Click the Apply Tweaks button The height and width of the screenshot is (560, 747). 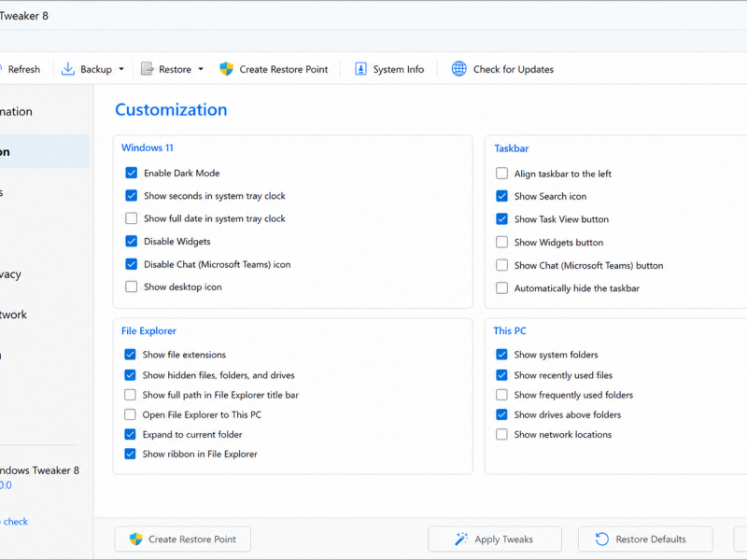tap(495, 539)
